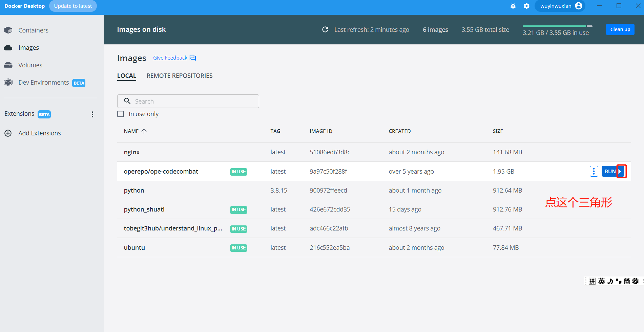
Task: Click the Update to latest button
Action: pos(73,6)
